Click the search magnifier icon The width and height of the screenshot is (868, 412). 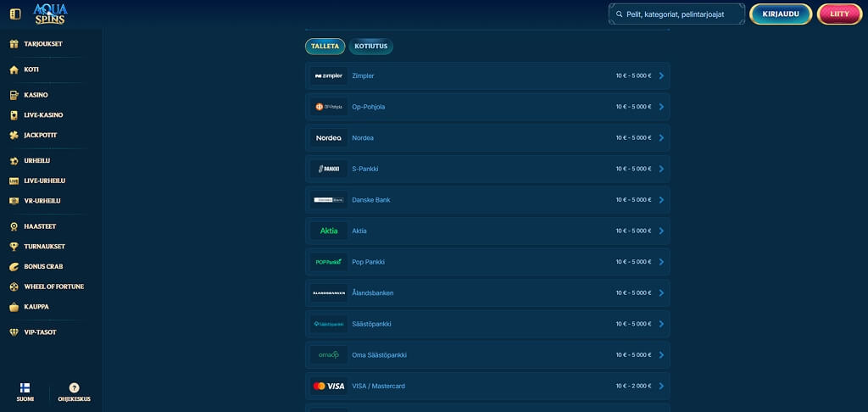tap(619, 14)
